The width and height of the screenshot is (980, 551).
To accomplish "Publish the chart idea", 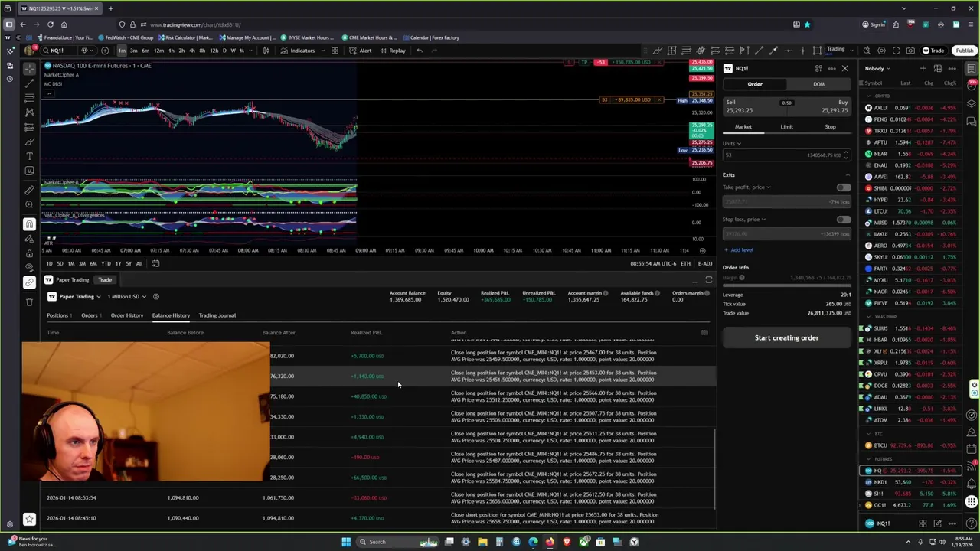I will (x=964, y=51).
